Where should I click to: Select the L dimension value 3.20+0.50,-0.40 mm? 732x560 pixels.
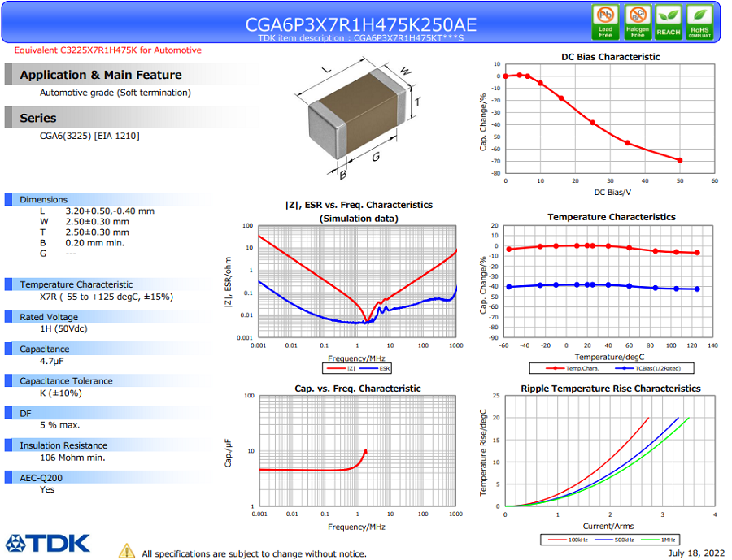(110, 211)
